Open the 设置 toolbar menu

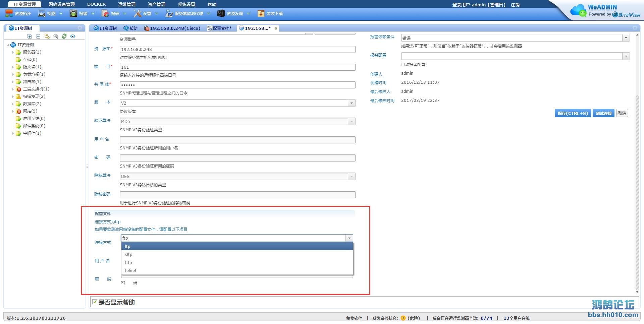click(x=146, y=14)
